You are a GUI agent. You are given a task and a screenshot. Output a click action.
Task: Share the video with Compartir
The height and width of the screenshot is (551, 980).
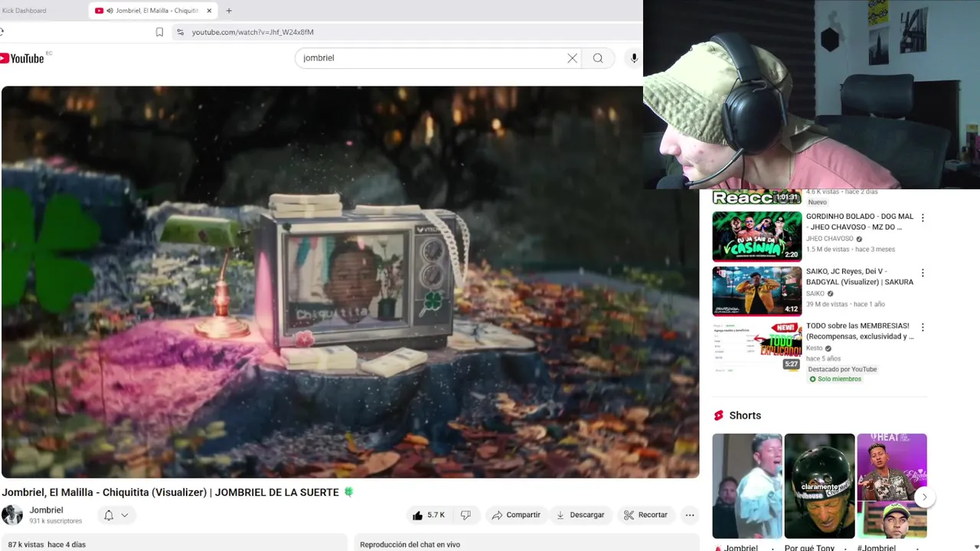click(516, 515)
